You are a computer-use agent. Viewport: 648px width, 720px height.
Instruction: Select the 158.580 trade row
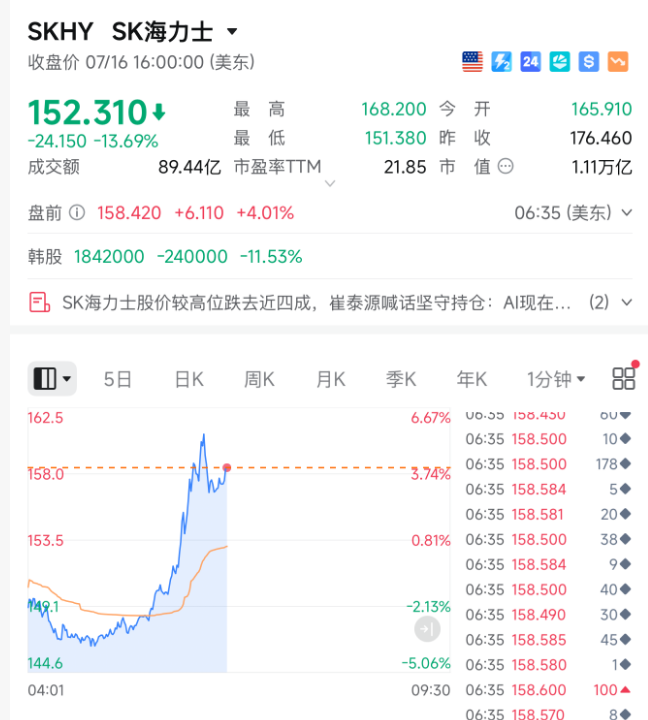548,665
